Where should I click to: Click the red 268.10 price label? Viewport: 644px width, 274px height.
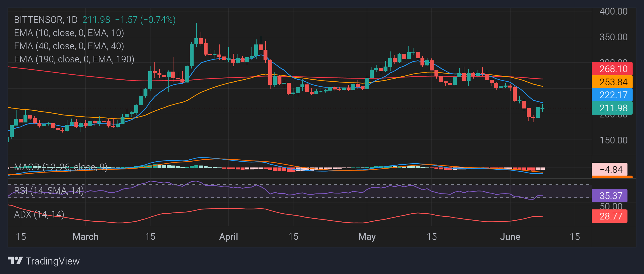coord(612,69)
